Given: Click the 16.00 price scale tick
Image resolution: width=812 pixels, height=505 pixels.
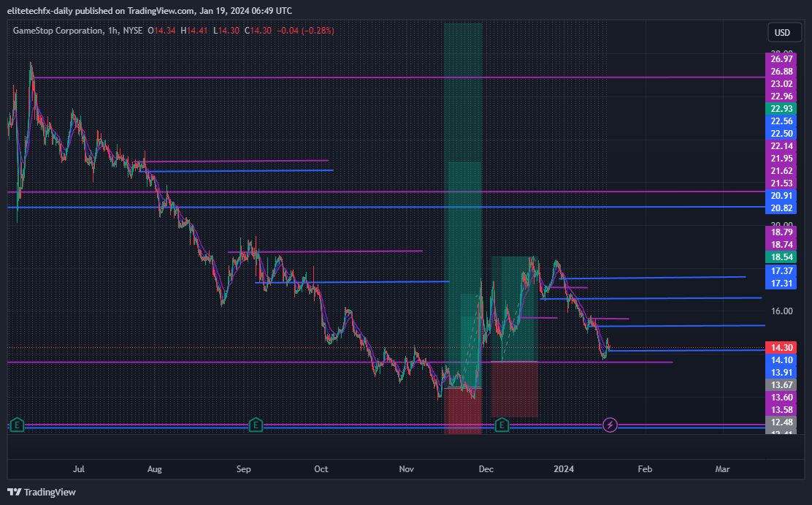Looking at the screenshot, I should (781, 311).
